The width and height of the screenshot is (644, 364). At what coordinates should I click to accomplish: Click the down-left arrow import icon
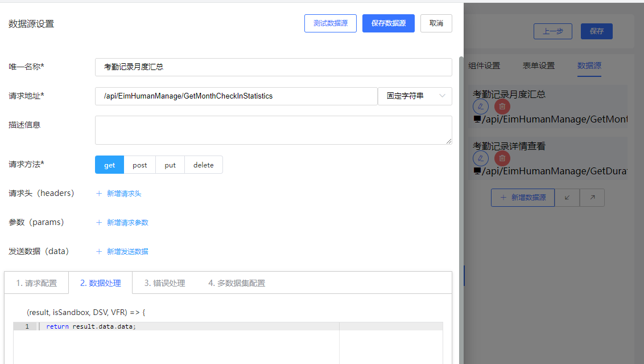(567, 198)
